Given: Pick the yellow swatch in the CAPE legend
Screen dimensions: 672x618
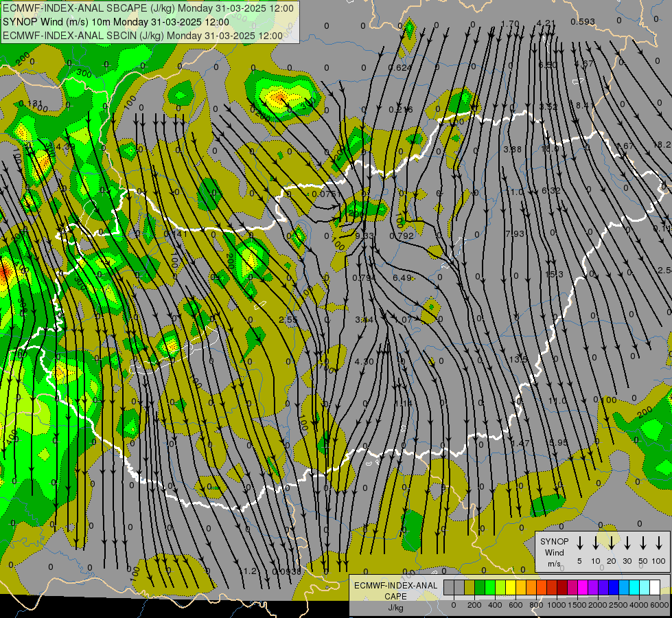Looking at the screenshot, I should 511,588.
